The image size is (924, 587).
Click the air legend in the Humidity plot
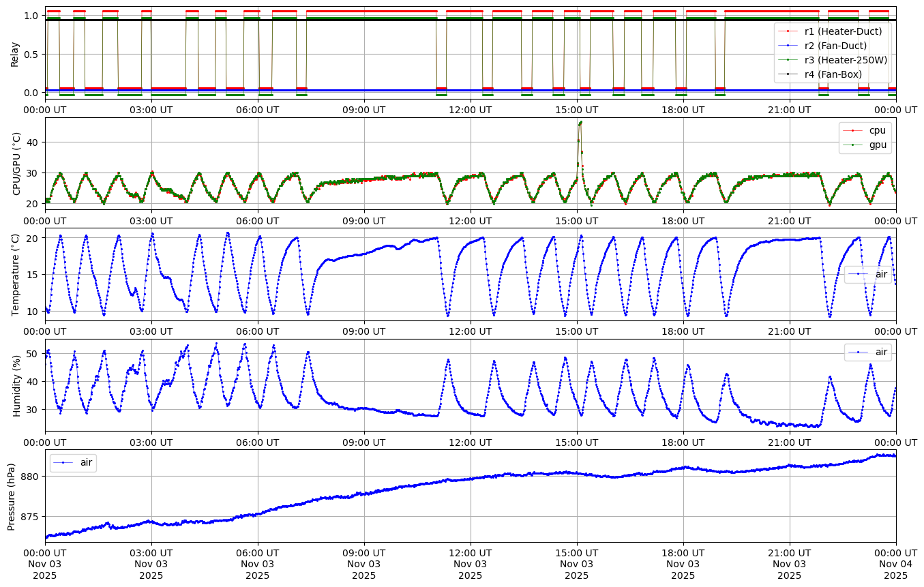[x=881, y=352]
